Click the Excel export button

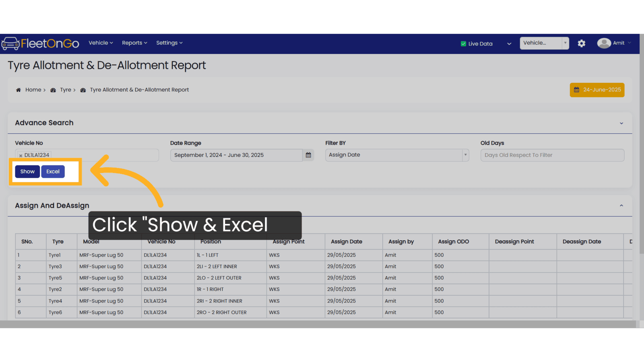tap(53, 171)
